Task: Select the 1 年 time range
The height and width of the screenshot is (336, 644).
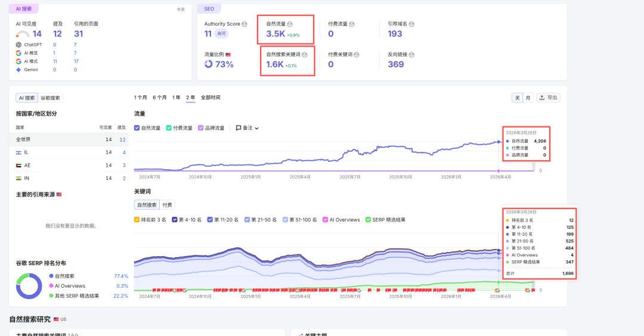Action: coord(176,98)
